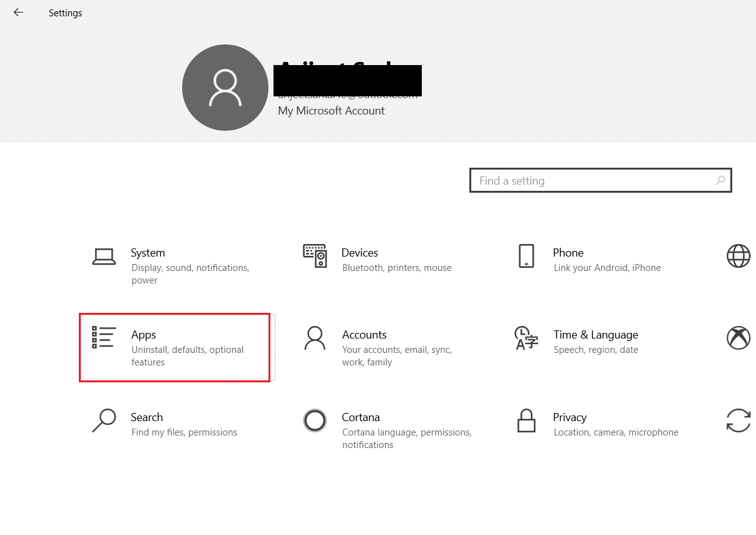Go back using the arrow
The image size is (756, 535).
[x=18, y=12]
